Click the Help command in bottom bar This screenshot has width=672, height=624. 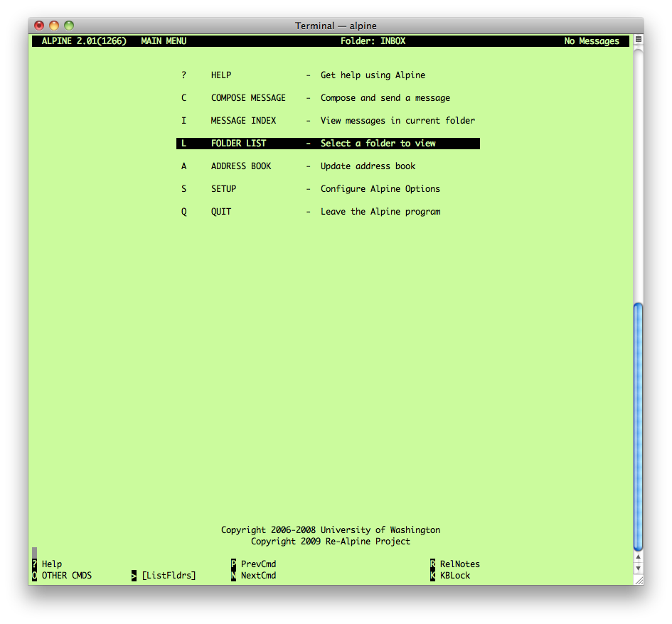pyautogui.click(x=51, y=564)
